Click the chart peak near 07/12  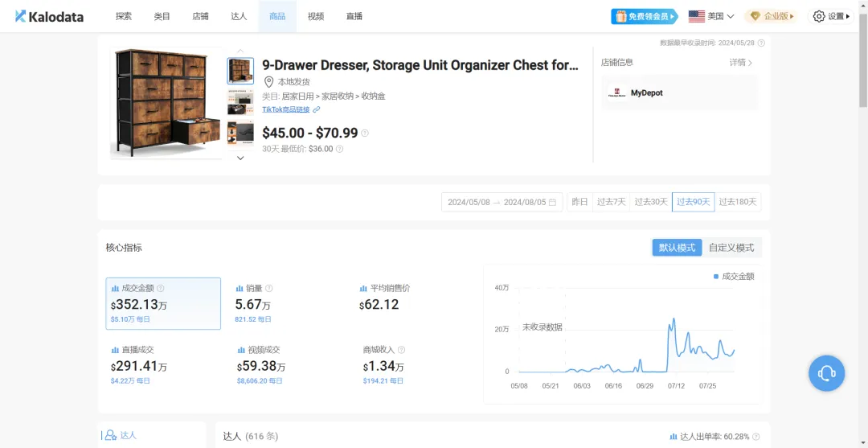(674, 319)
